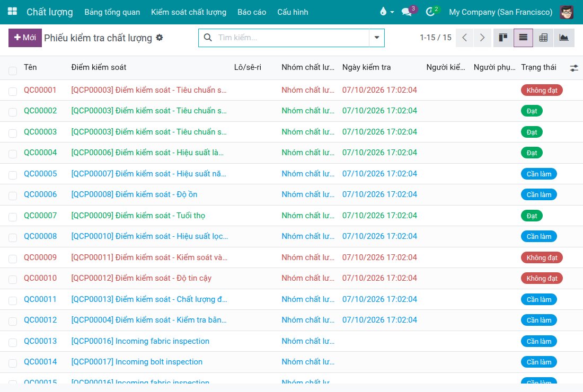
Task: Open the gear actions menu by title
Action: [x=160, y=38]
